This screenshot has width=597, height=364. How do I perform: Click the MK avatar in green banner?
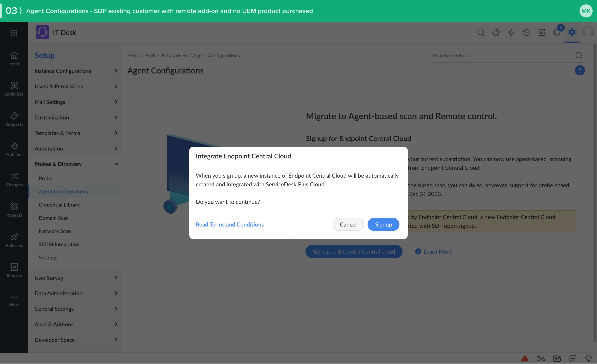pos(586,11)
